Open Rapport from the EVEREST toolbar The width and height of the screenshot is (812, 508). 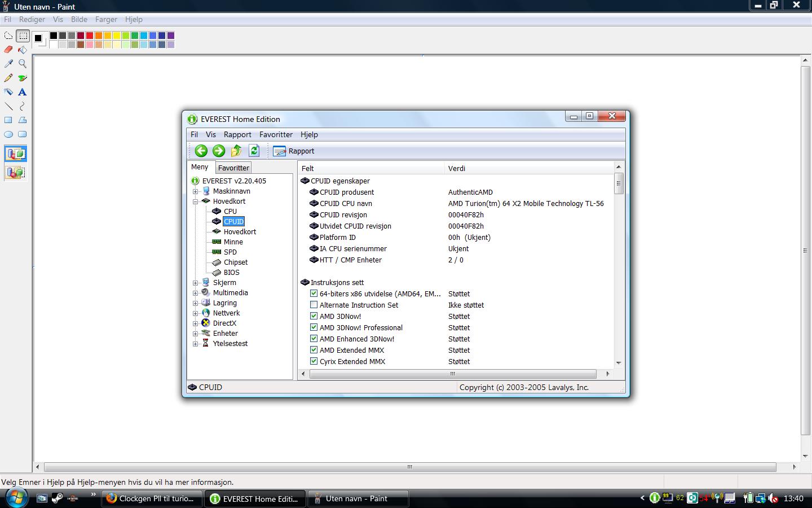click(x=294, y=151)
